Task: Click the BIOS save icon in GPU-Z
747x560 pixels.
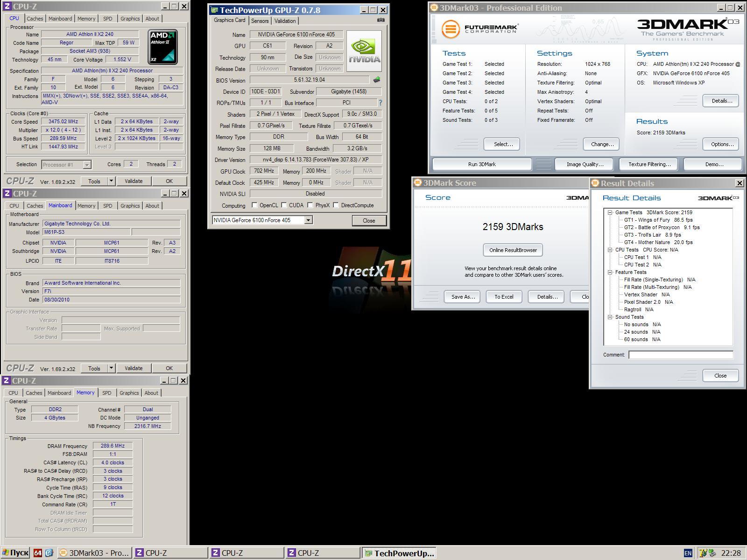Action: (x=377, y=80)
